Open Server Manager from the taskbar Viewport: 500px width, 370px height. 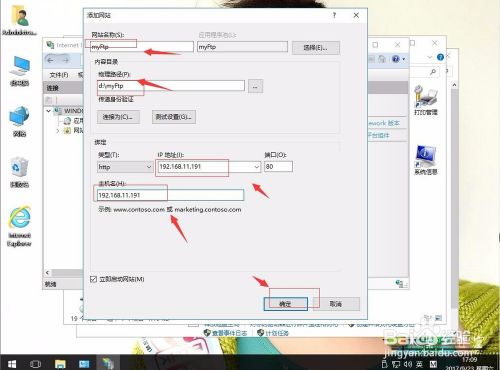pyautogui.click(x=84, y=363)
